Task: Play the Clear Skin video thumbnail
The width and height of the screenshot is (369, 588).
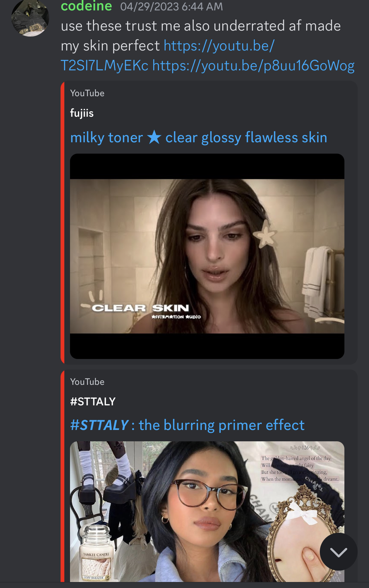Action: click(x=207, y=256)
